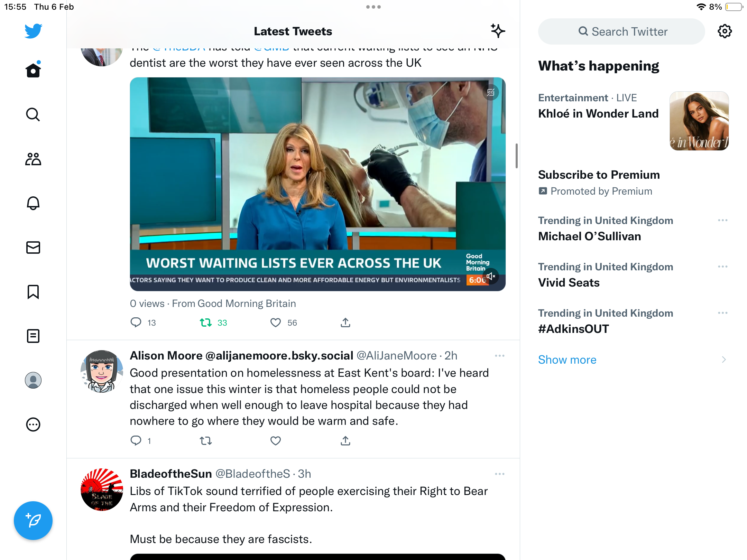This screenshot has height=560, width=747.
Task: Open more options for #AdkinsOUT trend
Action: (723, 313)
